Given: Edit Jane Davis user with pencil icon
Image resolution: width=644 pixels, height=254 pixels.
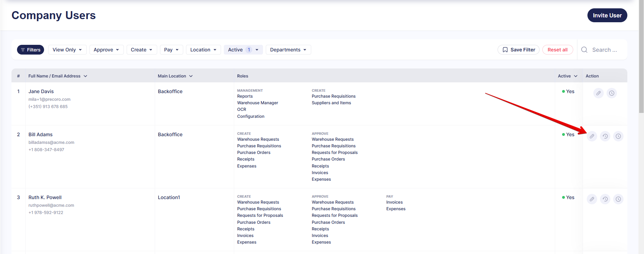Looking at the screenshot, I should click(x=598, y=93).
